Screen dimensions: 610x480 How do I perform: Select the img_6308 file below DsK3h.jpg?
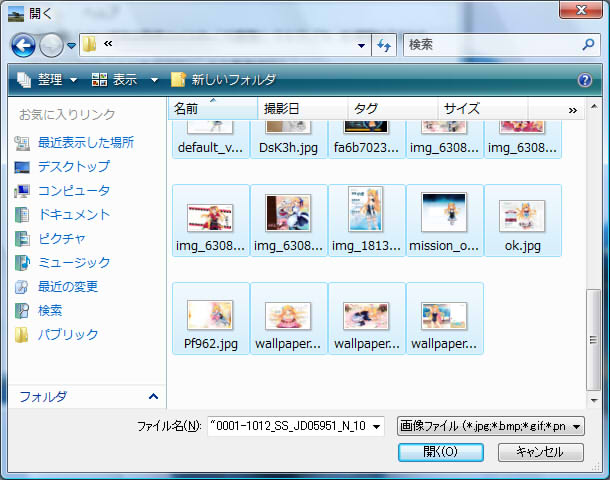(x=288, y=221)
